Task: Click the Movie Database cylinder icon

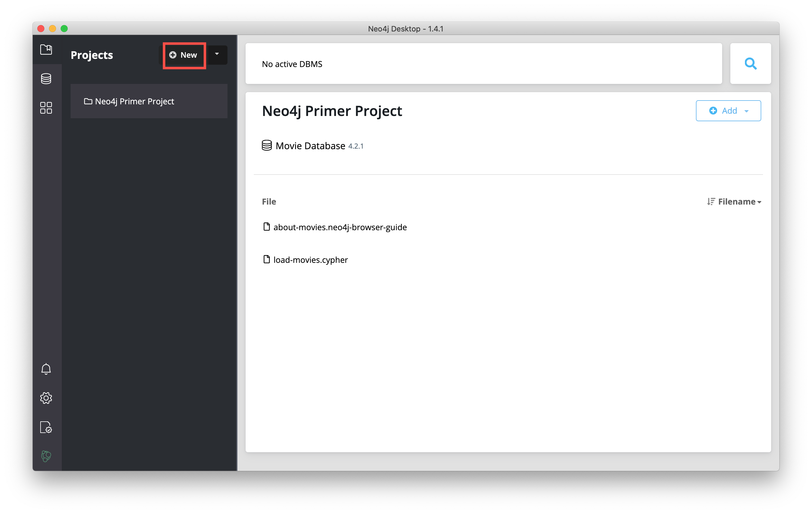Action: pyautogui.click(x=267, y=145)
